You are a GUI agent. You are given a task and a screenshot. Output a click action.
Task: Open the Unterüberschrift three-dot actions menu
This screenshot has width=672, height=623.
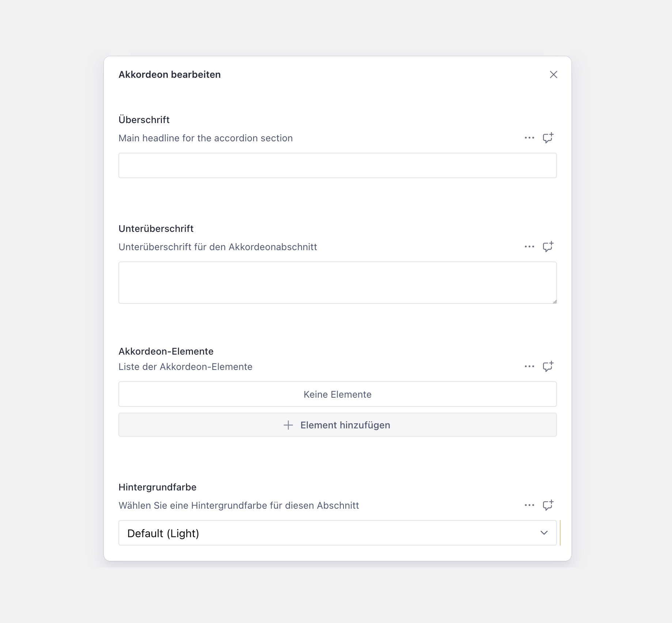point(529,247)
